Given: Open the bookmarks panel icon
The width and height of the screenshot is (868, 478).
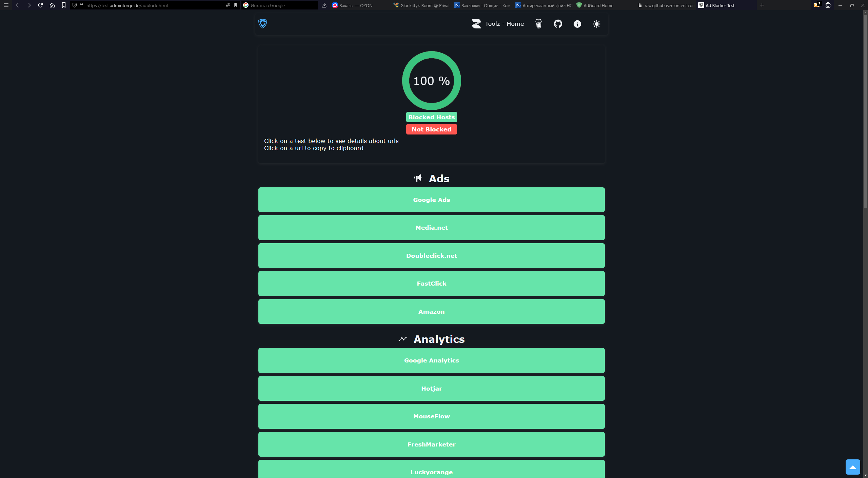Looking at the screenshot, I should coord(64,5).
